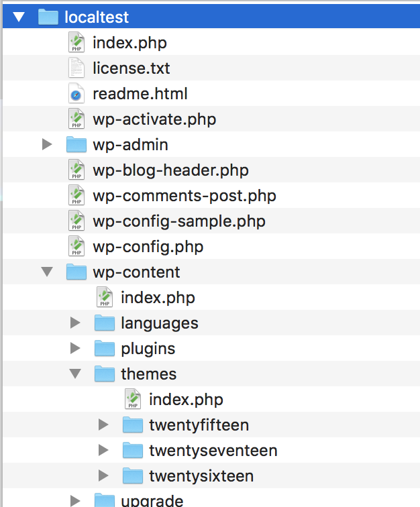Screen dimensions: 420x507
Task: Collapse the wp-content folder
Action: [x=47, y=272]
